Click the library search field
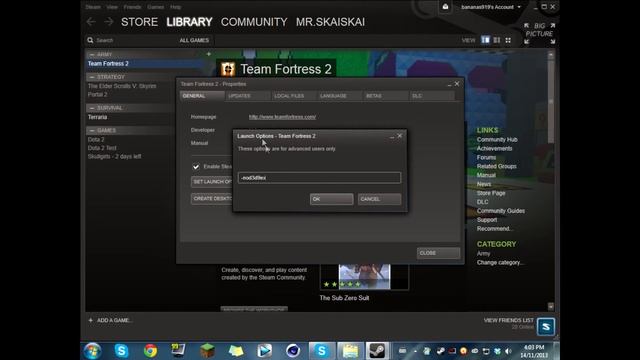 click(131, 40)
